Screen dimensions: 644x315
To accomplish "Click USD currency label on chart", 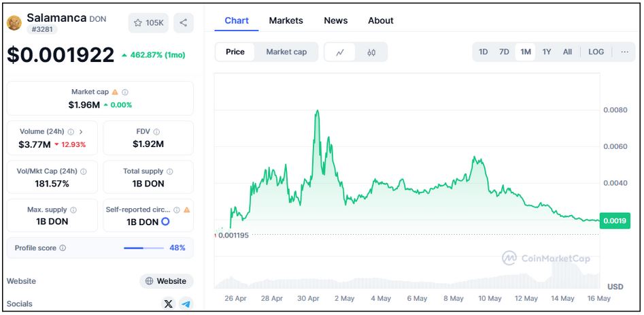I will 615,286.
